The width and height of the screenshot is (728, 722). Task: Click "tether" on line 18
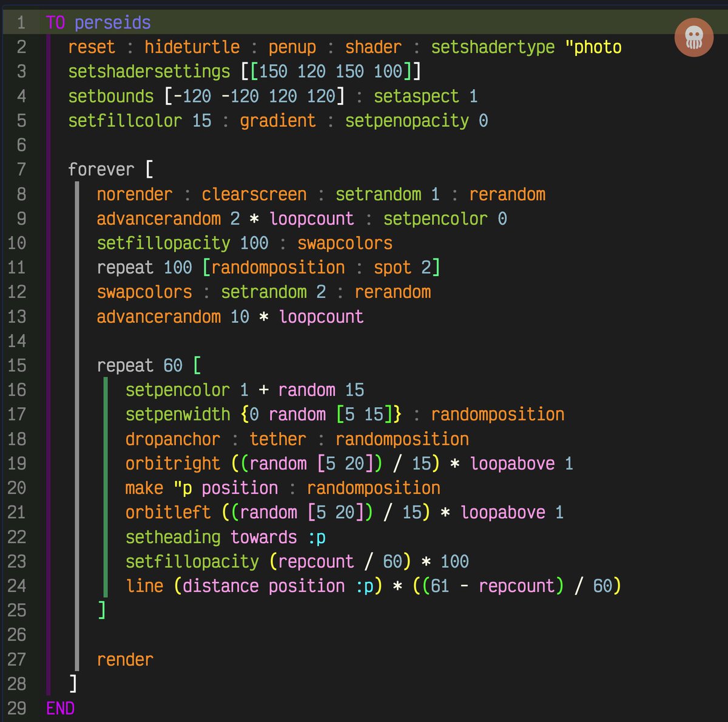(x=278, y=439)
